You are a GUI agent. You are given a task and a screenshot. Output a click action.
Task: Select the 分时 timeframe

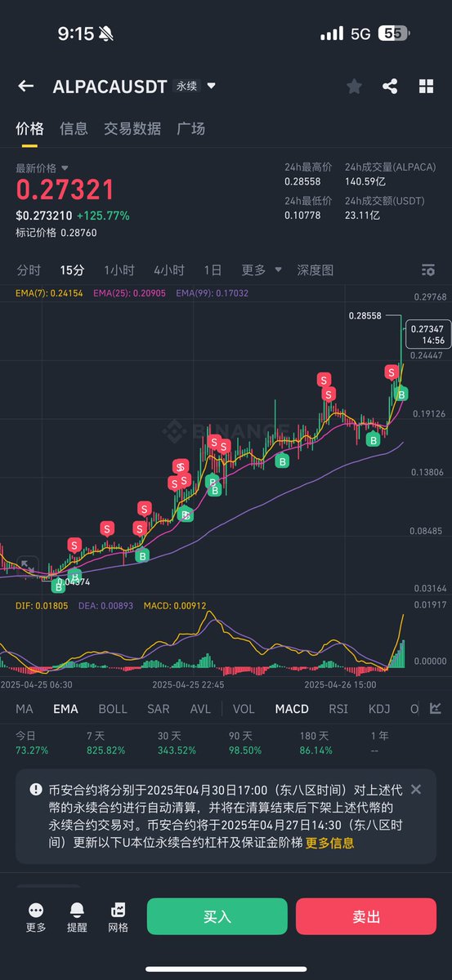[x=29, y=270]
